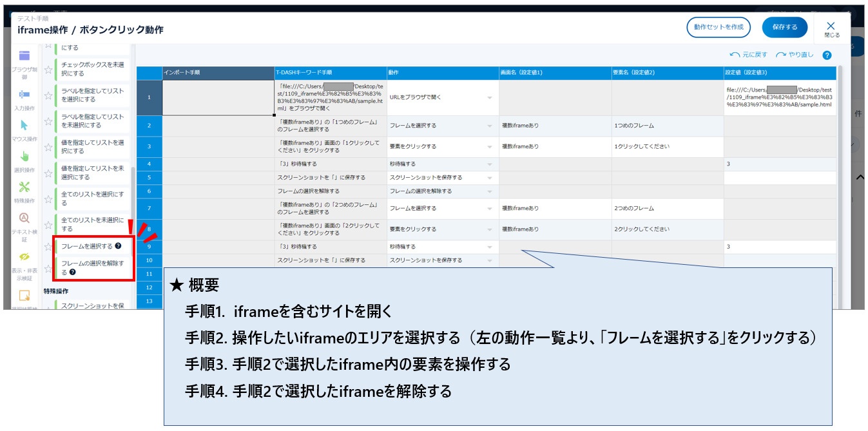Open the 特殊操作 tools icon
Viewport: 868px width, 431px height.
click(x=24, y=187)
